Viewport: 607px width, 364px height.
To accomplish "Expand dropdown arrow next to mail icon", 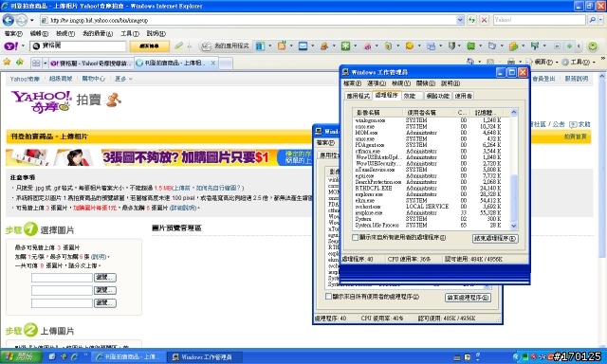I will pos(312,46).
